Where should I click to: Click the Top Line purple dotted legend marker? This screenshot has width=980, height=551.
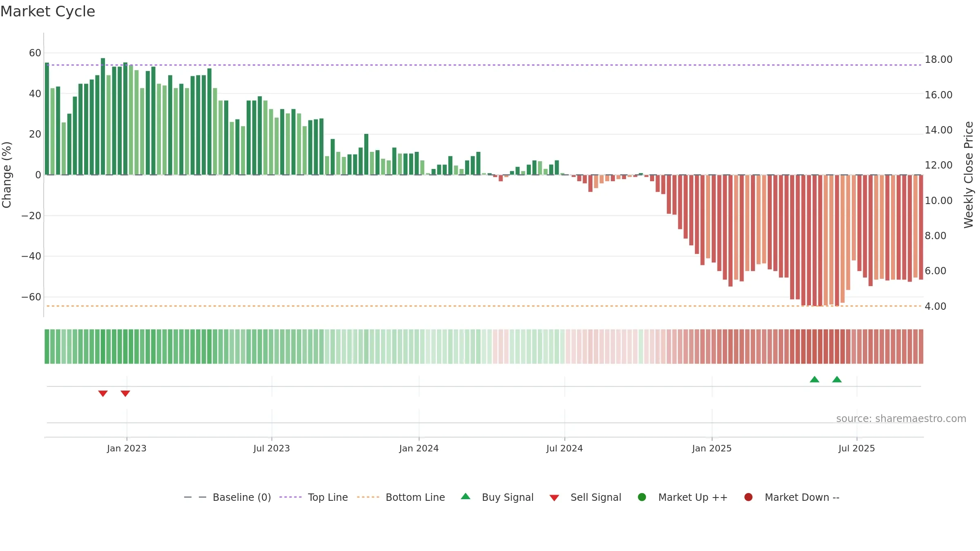[290, 497]
